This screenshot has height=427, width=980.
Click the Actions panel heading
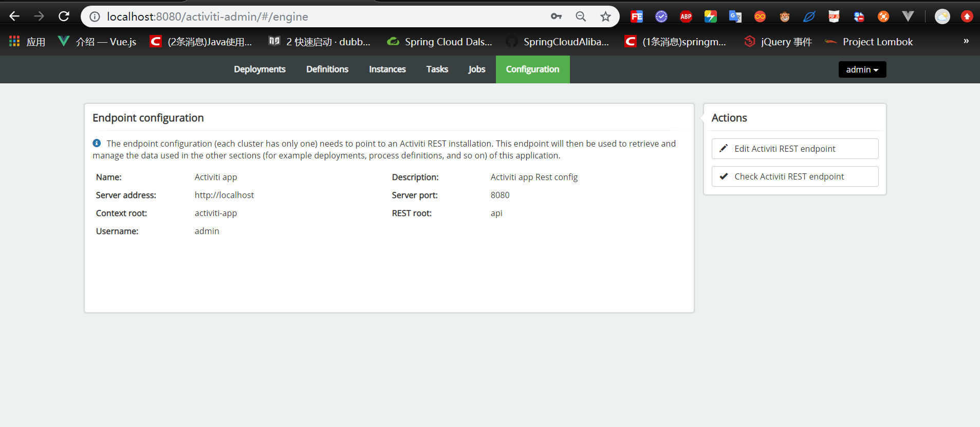(x=729, y=118)
